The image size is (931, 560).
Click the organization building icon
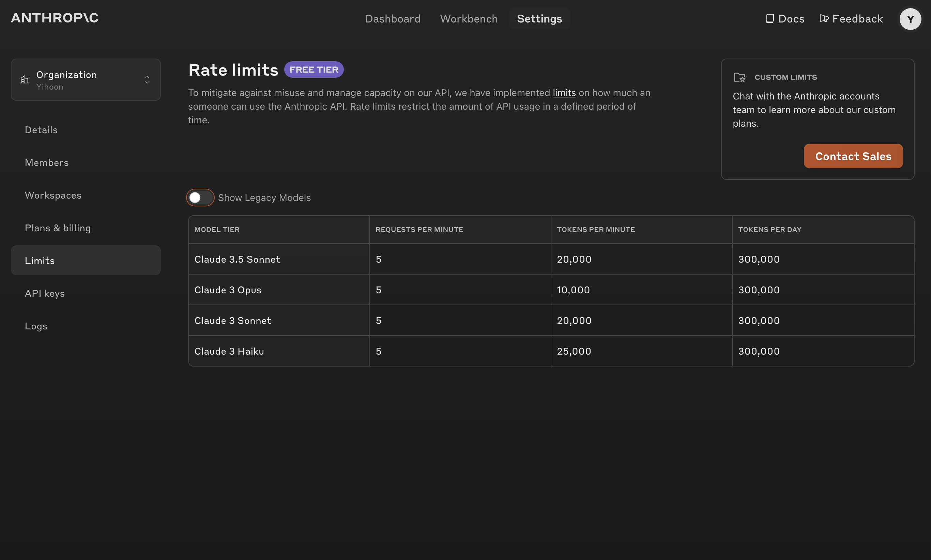25,80
